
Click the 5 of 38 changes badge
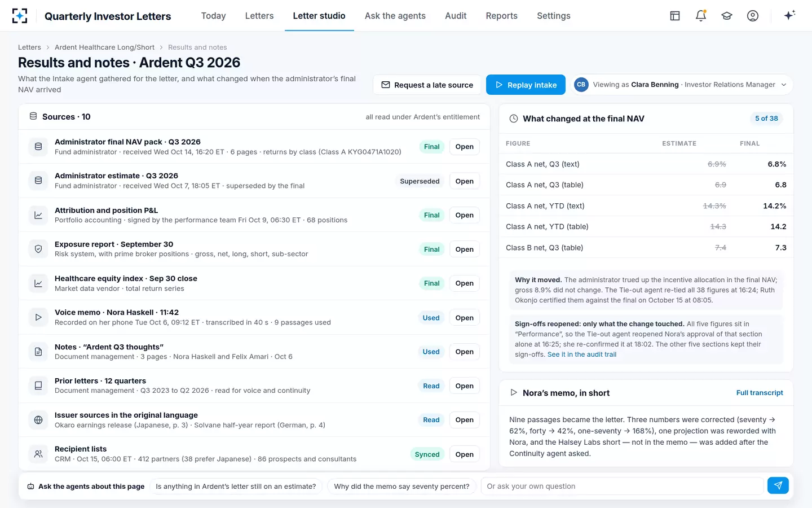click(x=766, y=119)
